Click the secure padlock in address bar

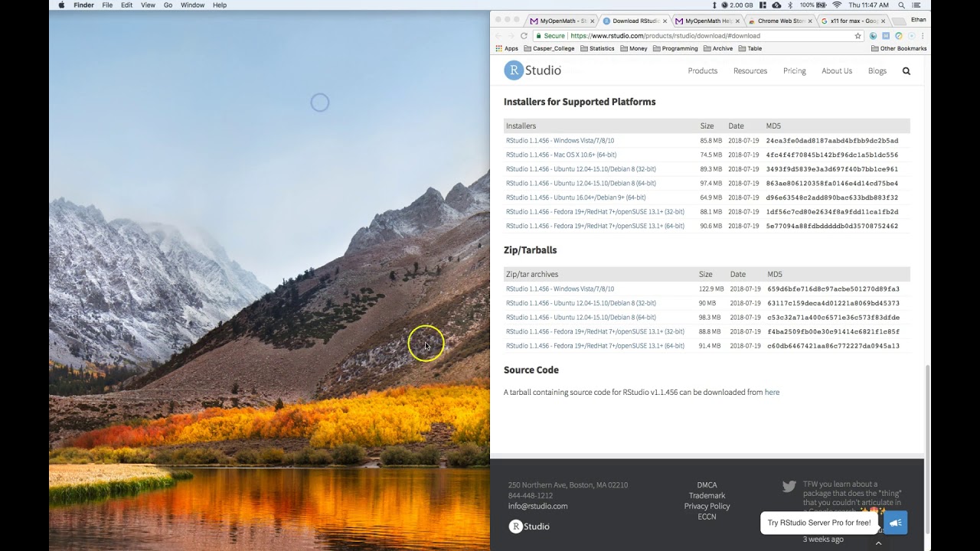click(538, 36)
